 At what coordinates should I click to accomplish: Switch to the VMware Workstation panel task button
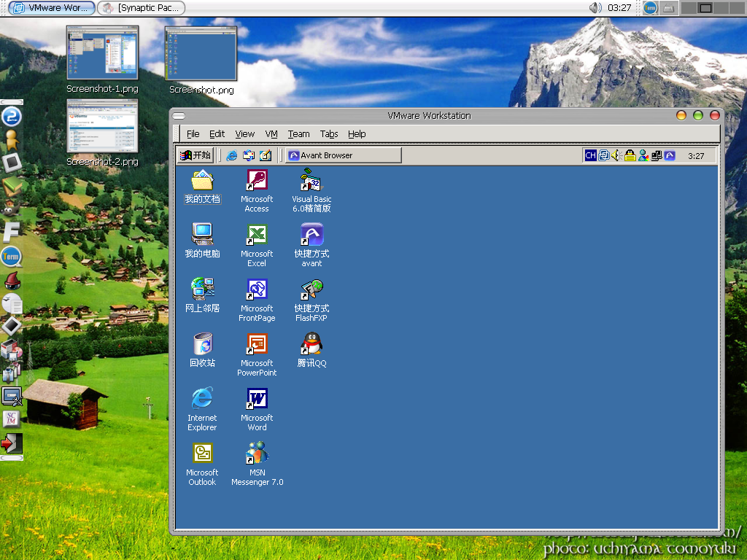point(52,7)
